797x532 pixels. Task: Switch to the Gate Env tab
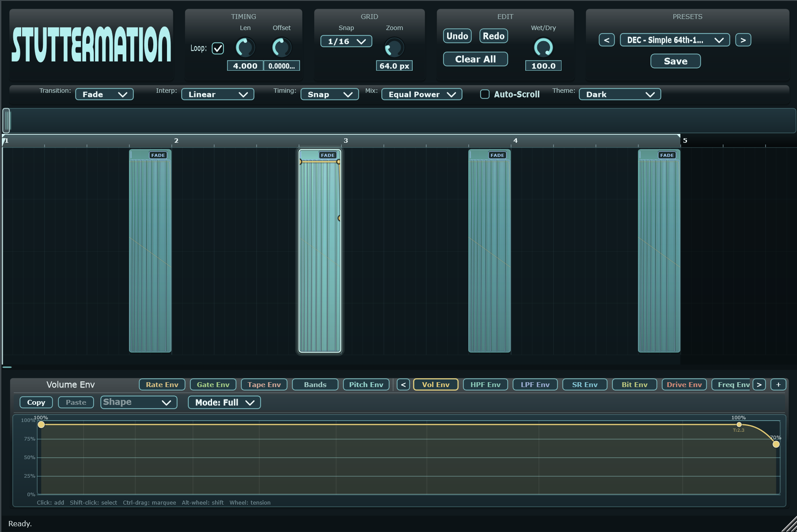213,384
